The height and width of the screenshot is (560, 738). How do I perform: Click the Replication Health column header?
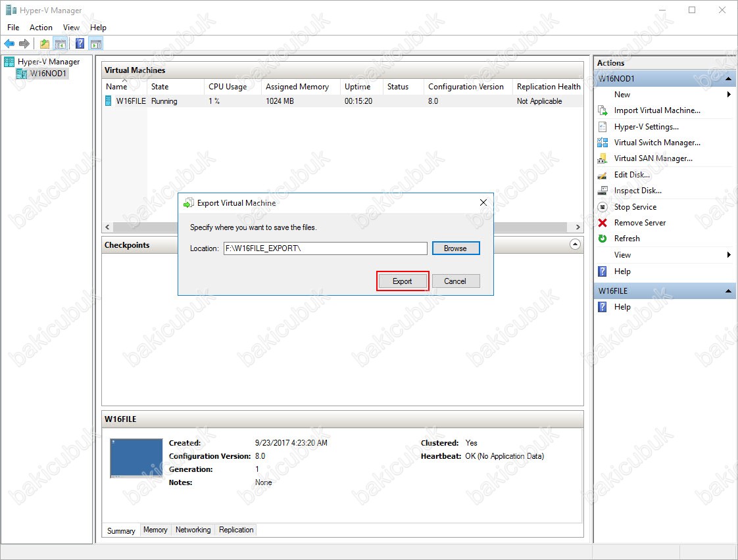tap(548, 87)
